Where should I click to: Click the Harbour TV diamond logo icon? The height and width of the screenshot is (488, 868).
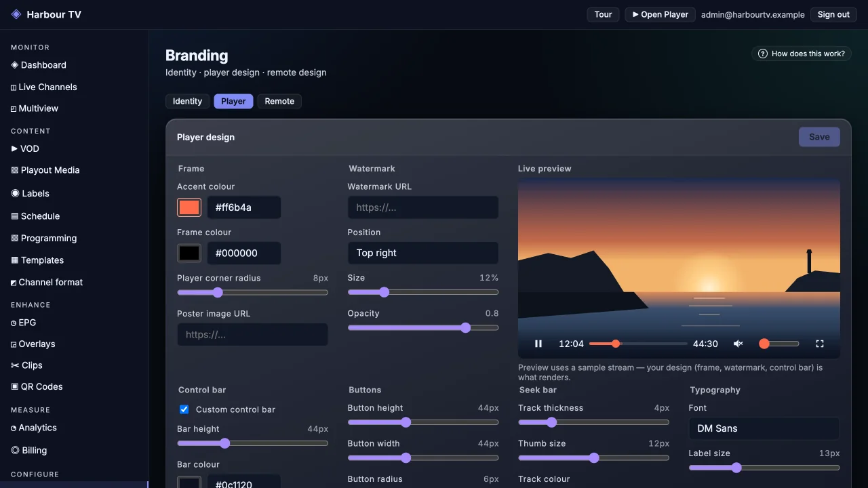(16, 14)
